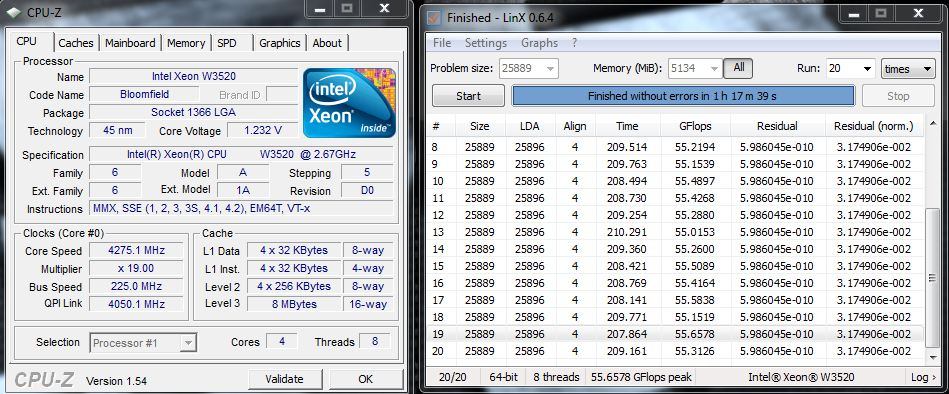949x394 pixels.
Task: Click the Align column header
Action: [575, 126]
